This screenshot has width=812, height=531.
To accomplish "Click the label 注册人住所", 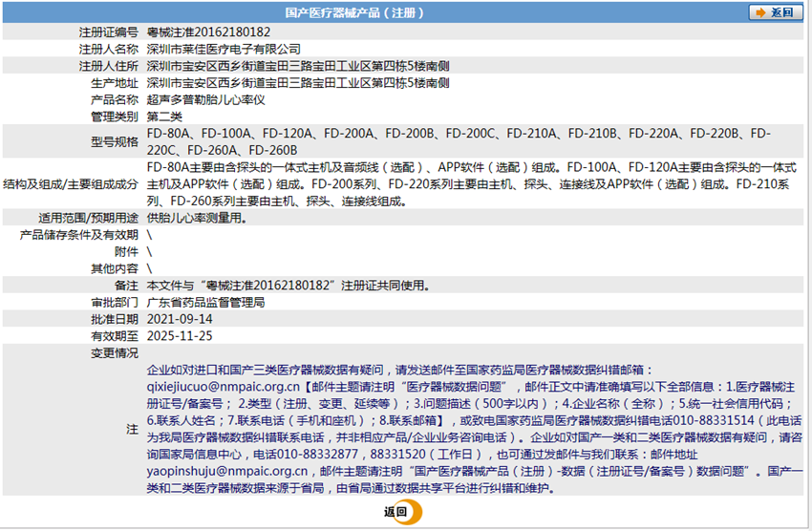I will 109,66.
